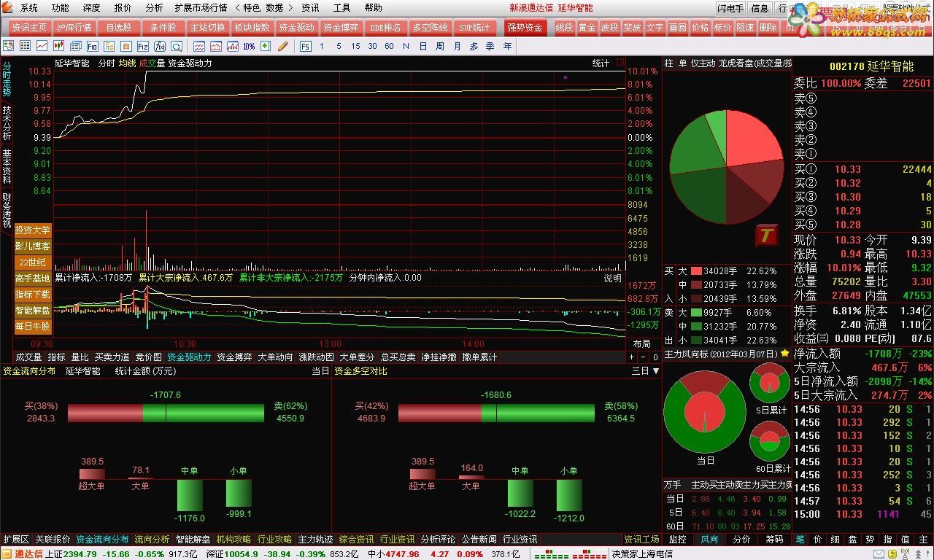934x560 pixels.
Task: Switch to the 资金博弈 indicator tab
Action: pyautogui.click(x=234, y=357)
